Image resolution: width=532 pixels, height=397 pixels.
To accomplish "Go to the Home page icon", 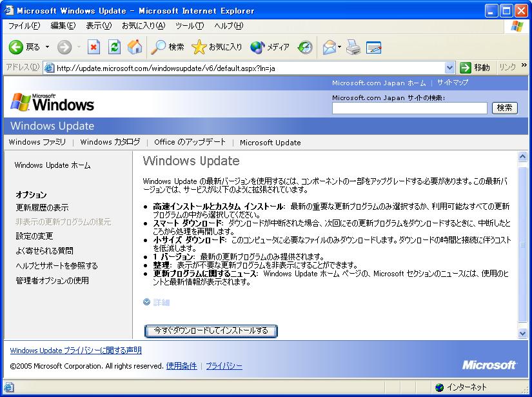I will coord(135,47).
